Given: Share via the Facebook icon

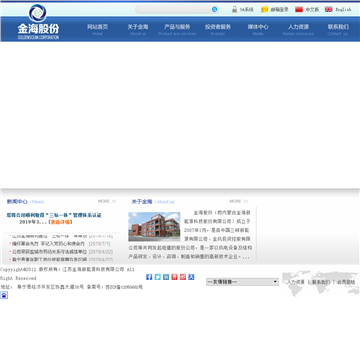Looking at the screenshot, I should coord(149,277).
